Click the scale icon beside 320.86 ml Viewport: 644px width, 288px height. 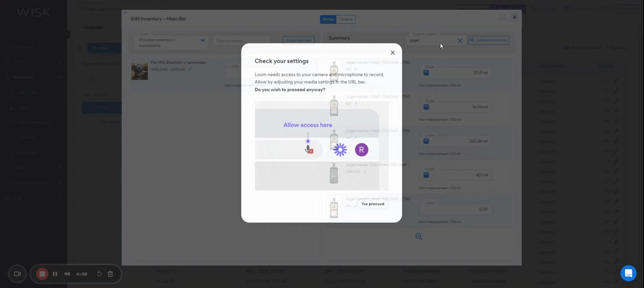pos(426,141)
